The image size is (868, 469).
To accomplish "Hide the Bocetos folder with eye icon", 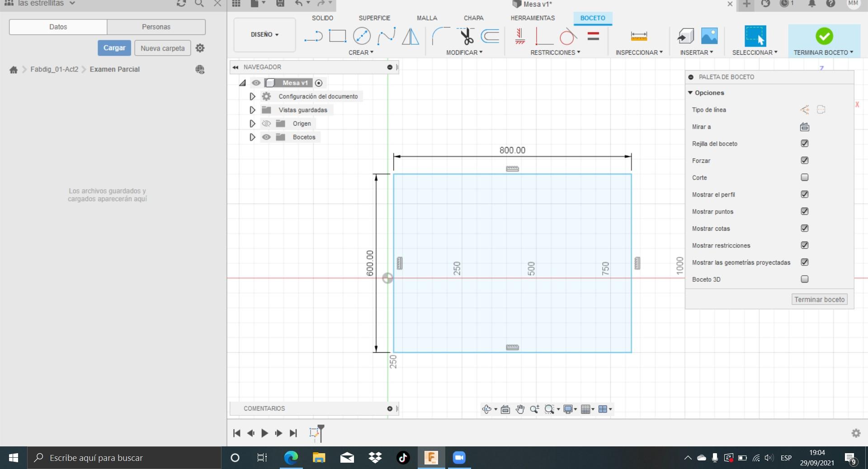I will [266, 137].
